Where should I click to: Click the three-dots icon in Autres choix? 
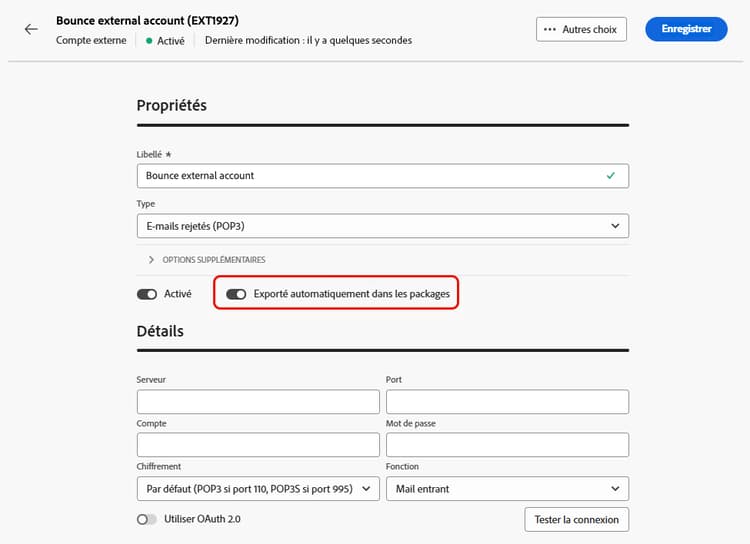[549, 30]
